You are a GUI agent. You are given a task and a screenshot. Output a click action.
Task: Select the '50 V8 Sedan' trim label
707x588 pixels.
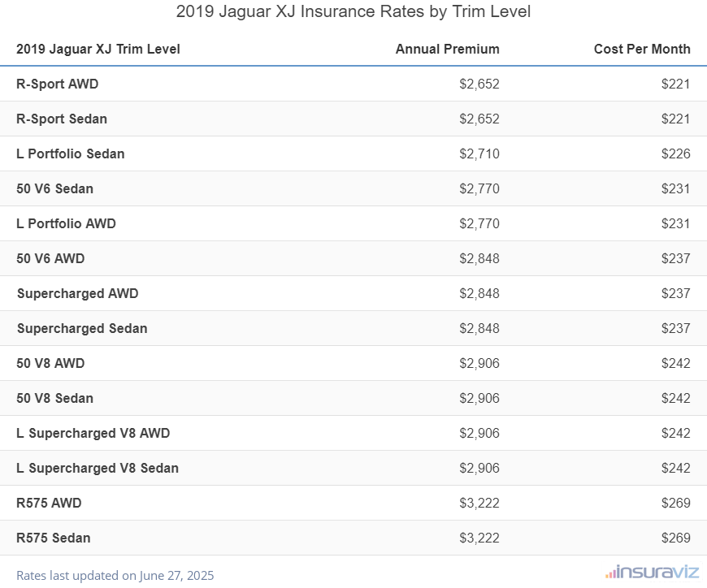[x=55, y=398]
